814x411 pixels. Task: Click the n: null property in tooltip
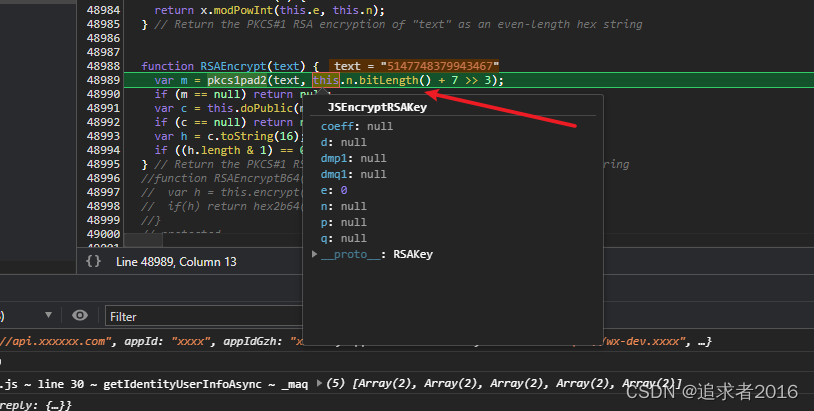343,206
